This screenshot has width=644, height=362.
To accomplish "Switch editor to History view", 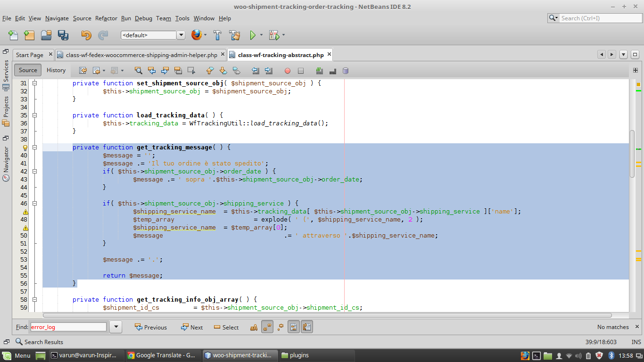I will 56,70.
